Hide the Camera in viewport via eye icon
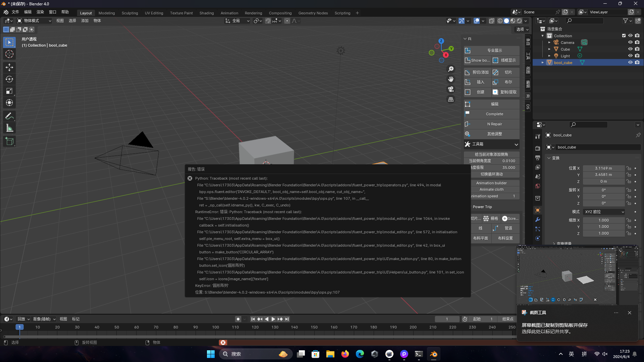This screenshot has height=362, width=644. (630, 43)
